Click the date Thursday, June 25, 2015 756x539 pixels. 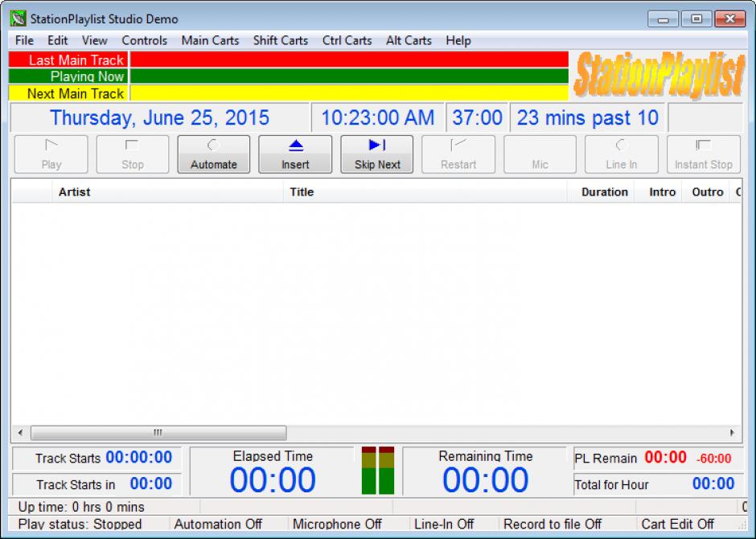coord(159,117)
